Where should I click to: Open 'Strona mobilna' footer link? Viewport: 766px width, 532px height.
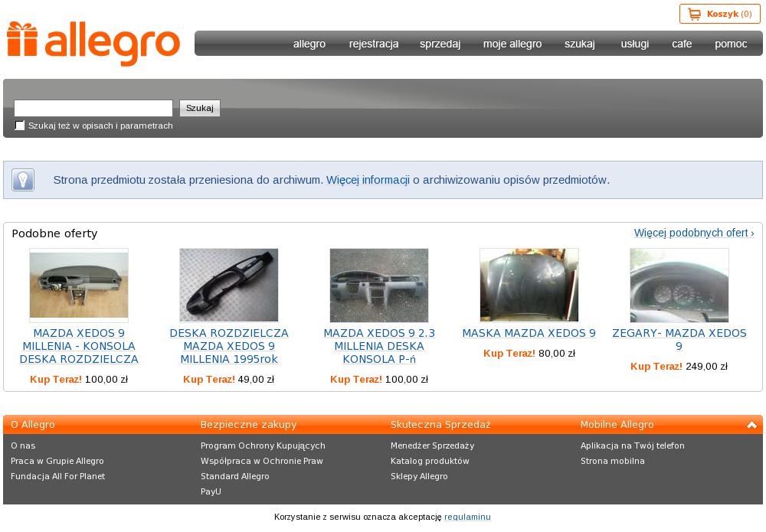click(x=613, y=461)
